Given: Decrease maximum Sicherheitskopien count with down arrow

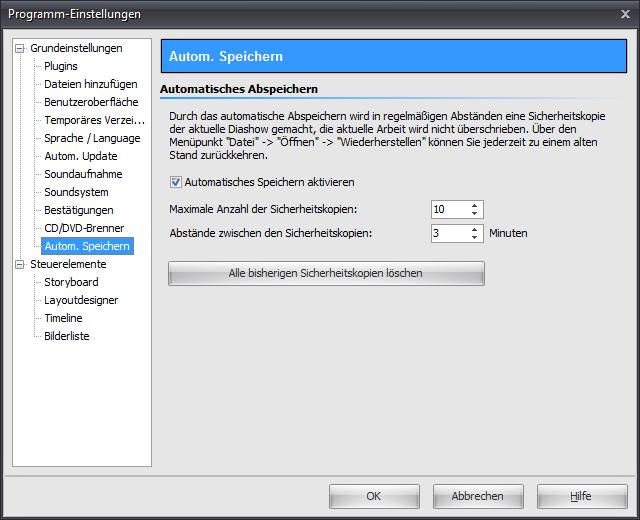Looking at the screenshot, I should click(x=475, y=214).
